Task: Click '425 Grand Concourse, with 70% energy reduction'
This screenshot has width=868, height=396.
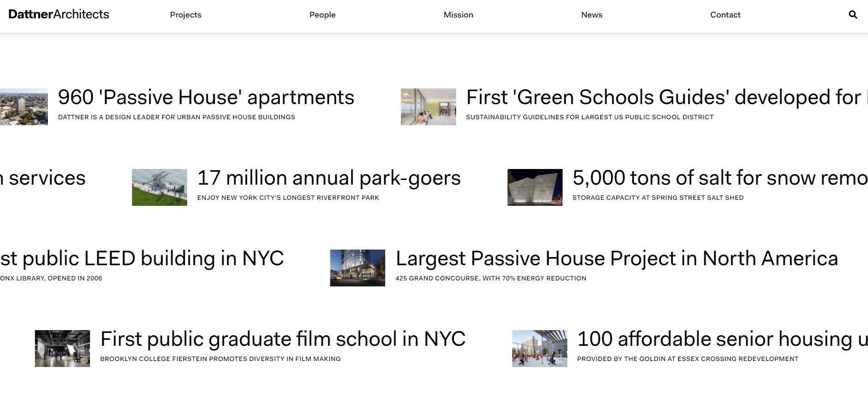Action: pos(491,279)
